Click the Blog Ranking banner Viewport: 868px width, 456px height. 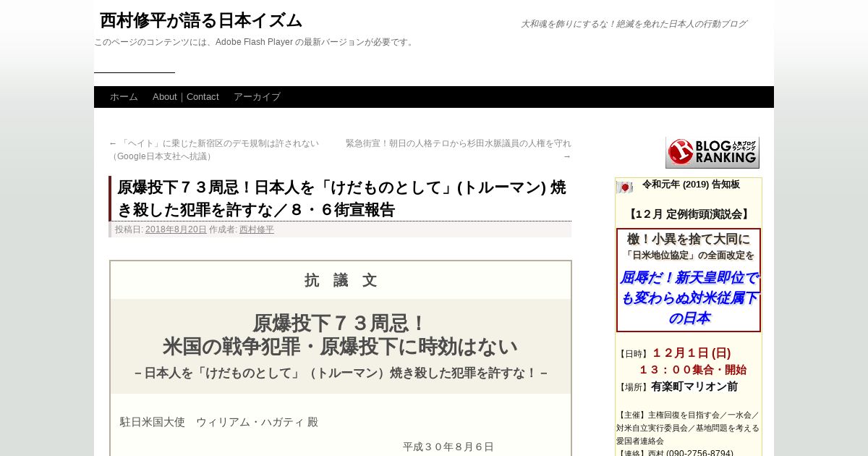click(712, 152)
